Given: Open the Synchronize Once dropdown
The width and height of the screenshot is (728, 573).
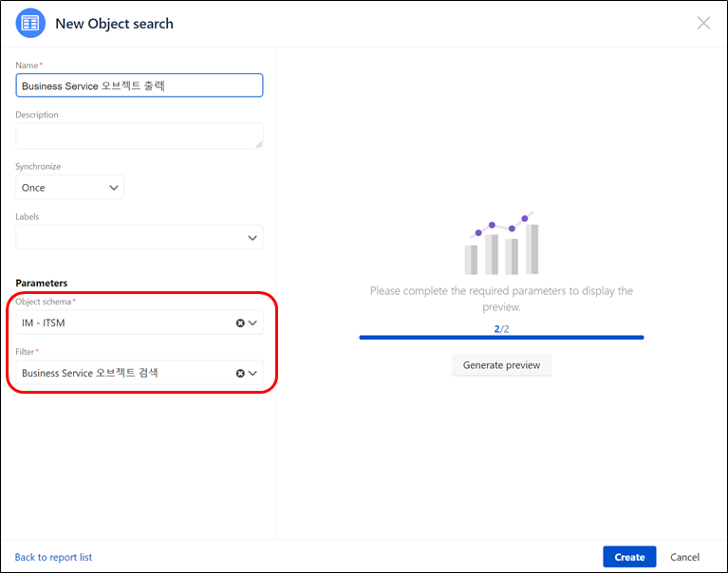Looking at the screenshot, I should [x=69, y=188].
